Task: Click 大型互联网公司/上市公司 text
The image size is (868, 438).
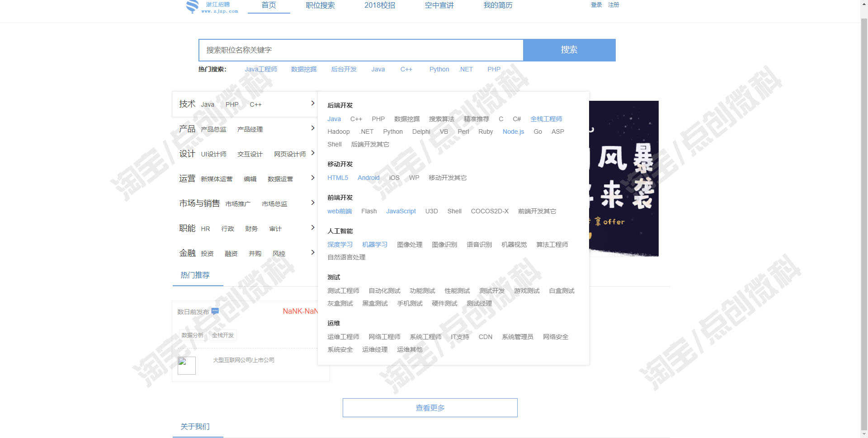Action: pos(244,360)
